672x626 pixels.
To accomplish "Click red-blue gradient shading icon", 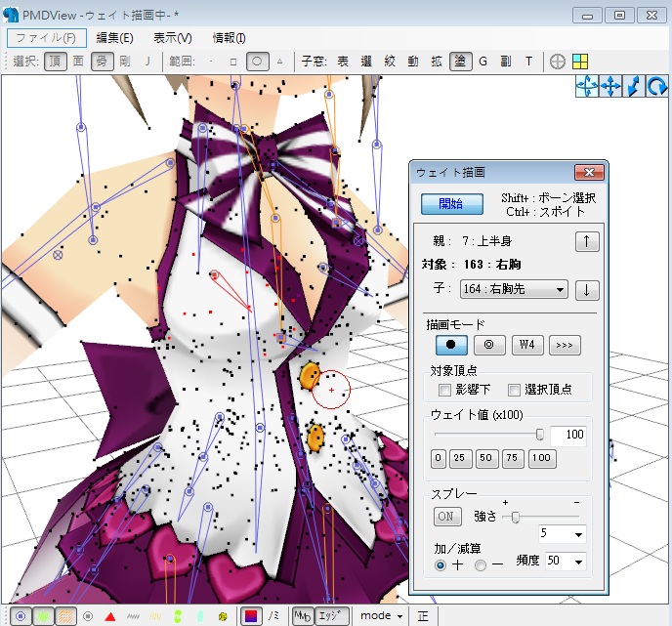I will [x=251, y=616].
